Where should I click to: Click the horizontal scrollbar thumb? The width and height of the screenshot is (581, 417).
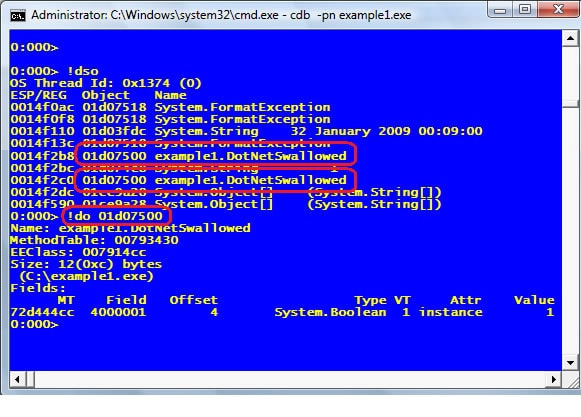click(x=30, y=379)
